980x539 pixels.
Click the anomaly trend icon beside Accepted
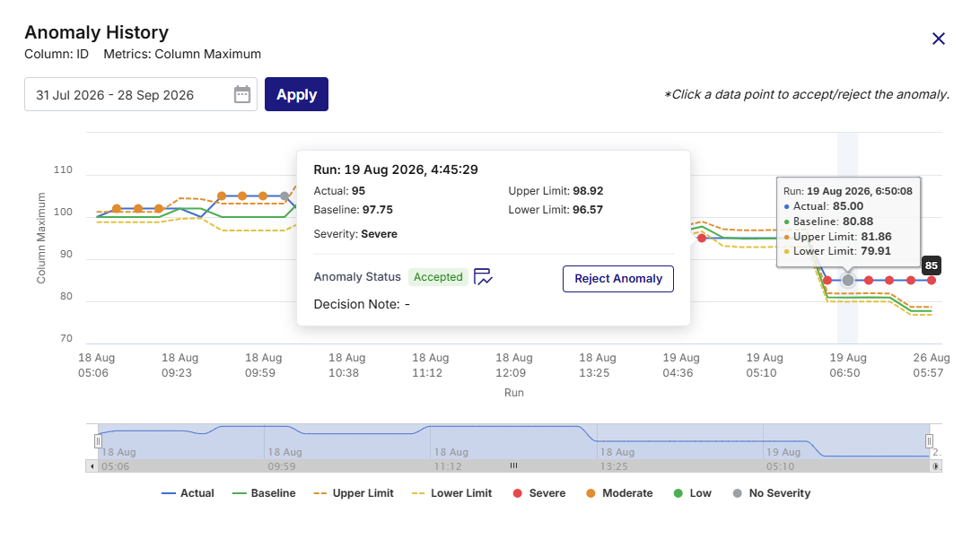coord(483,276)
